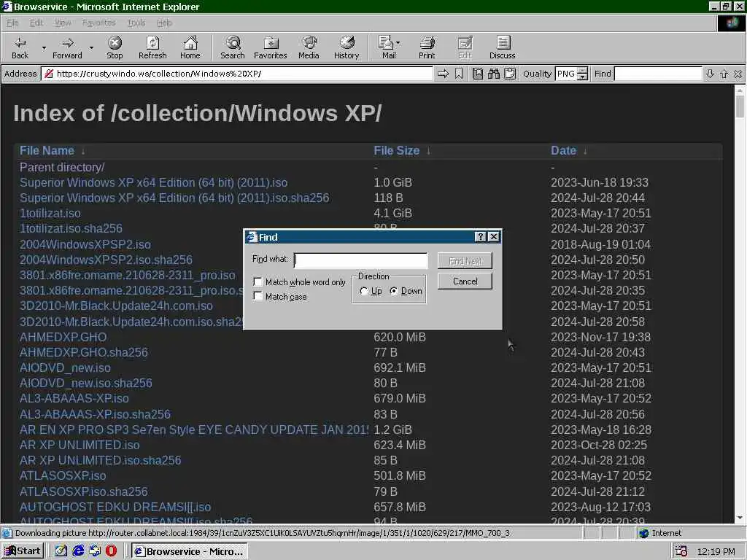Click the picture-frame icon left of binoculars
This screenshot has width=747, height=560.
click(477, 74)
